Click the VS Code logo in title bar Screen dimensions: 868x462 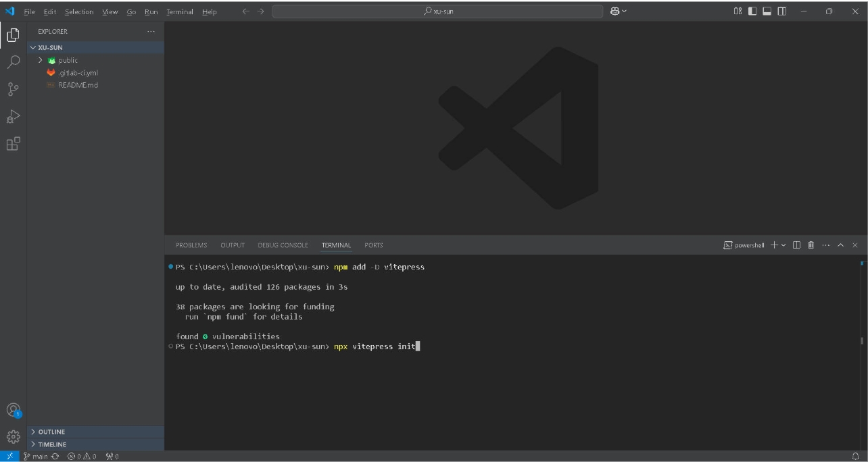9,11
